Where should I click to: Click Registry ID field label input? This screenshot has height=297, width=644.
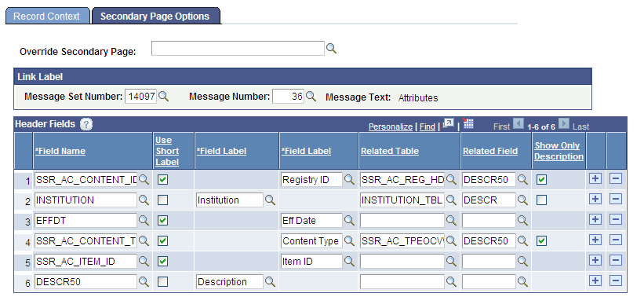click(x=311, y=179)
